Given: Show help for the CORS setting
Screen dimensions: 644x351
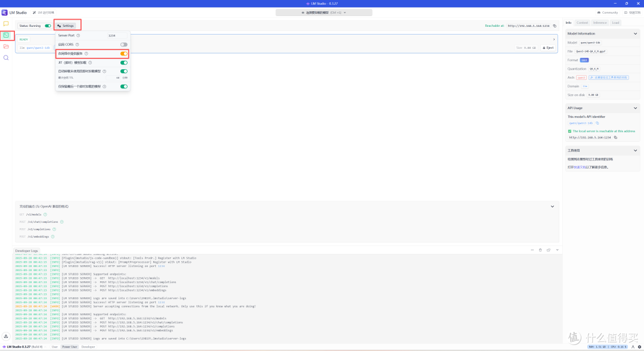Looking at the screenshot, I should [x=77, y=44].
